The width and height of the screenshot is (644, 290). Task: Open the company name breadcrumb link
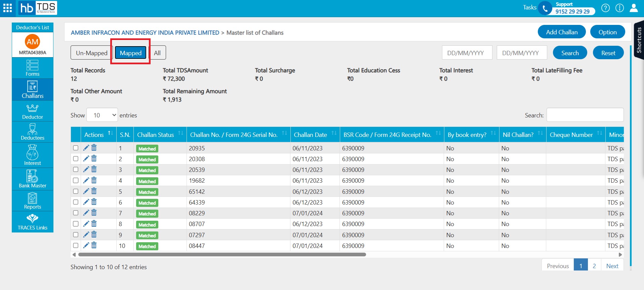click(x=145, y=33)
